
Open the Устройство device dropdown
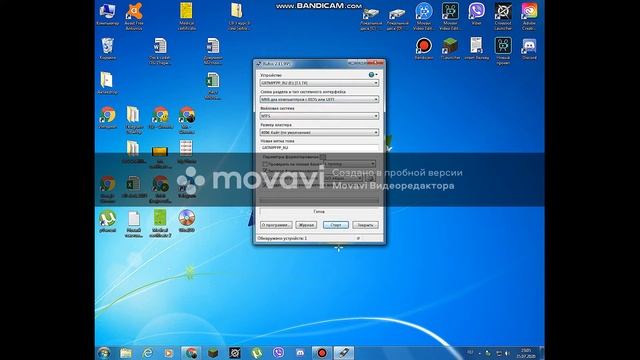(x=319, y=83)
